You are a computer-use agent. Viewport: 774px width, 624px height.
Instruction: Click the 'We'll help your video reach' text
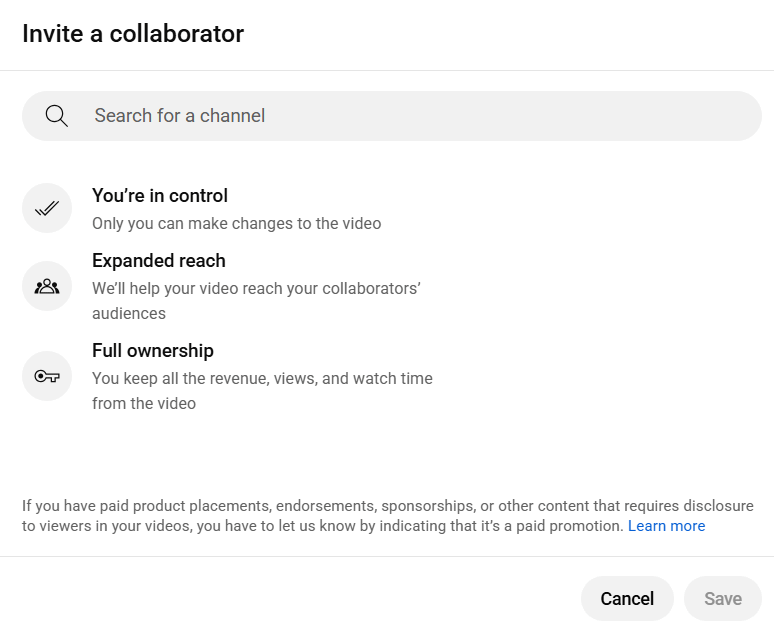click(x=255, y=289)
